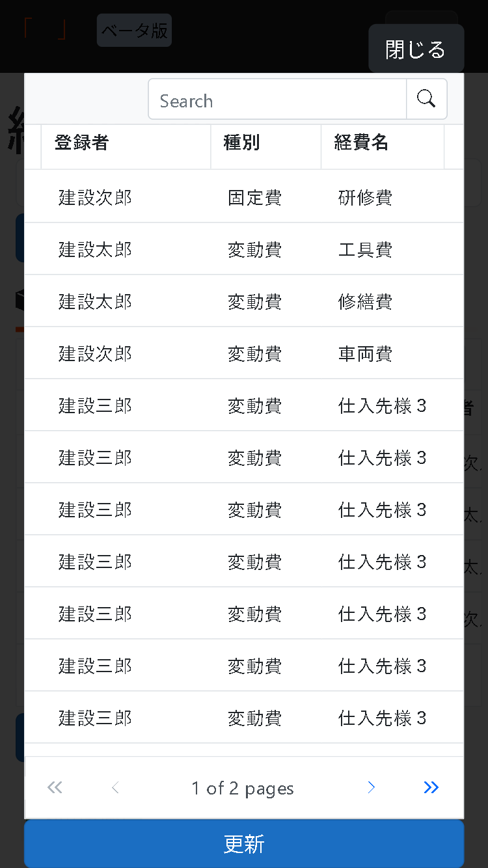Sort by the 経費名 column header
The height and width of the screenshot is (868, 488).
tap(361, 143)
